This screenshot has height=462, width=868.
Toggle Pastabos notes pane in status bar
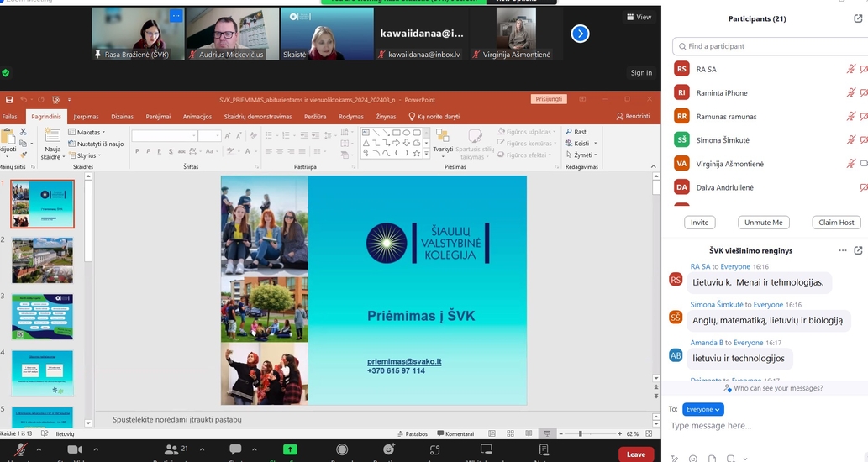[x=413, y=433]
